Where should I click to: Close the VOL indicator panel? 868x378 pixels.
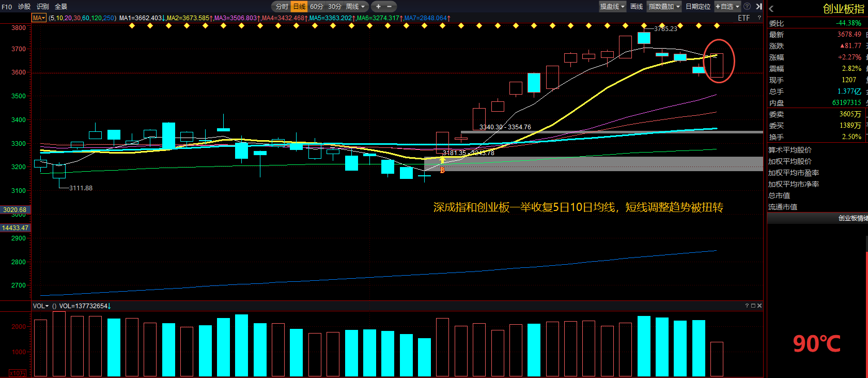tap(760, 306)
